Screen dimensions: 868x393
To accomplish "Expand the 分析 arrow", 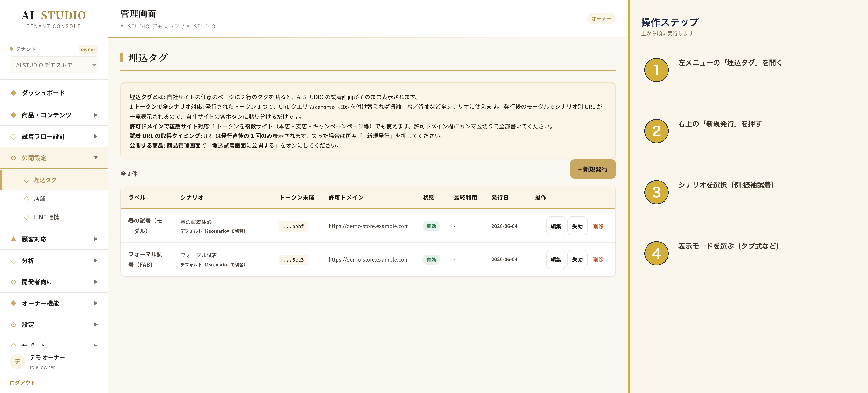I will pyautogui.click(x=96, y=260).
